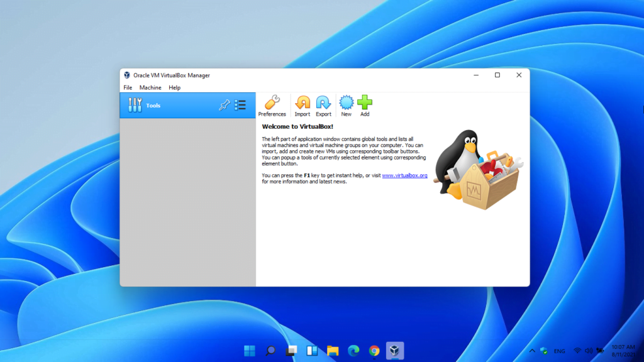Click the Import appliance toolbar icon
This screenshot has height=362, width=644.
click(x=303, y=105)
